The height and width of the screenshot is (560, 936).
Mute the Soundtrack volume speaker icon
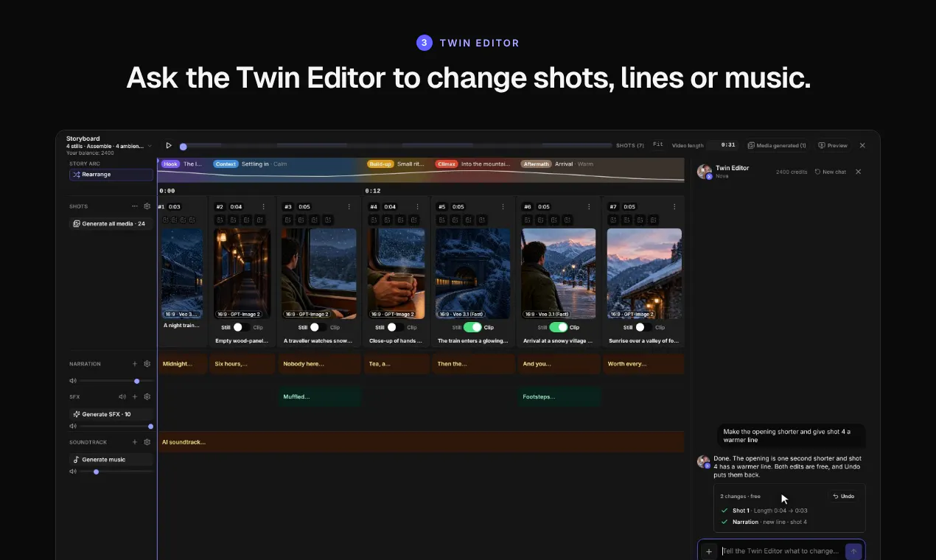(x=73, y=472)
